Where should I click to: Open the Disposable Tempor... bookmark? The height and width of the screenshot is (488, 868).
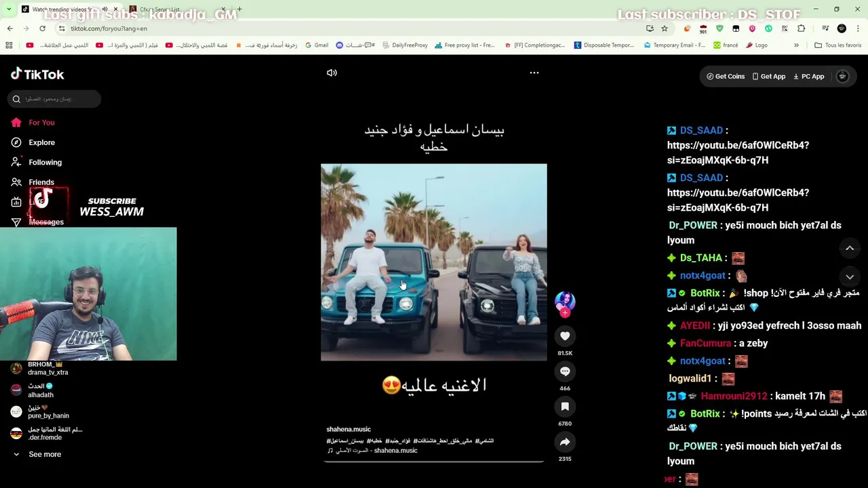(x=604, y=45)
